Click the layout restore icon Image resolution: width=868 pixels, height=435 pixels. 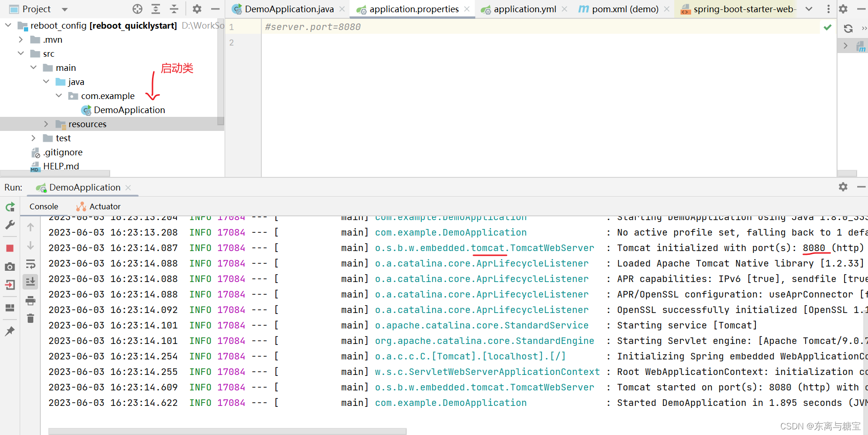coord(10,308)
